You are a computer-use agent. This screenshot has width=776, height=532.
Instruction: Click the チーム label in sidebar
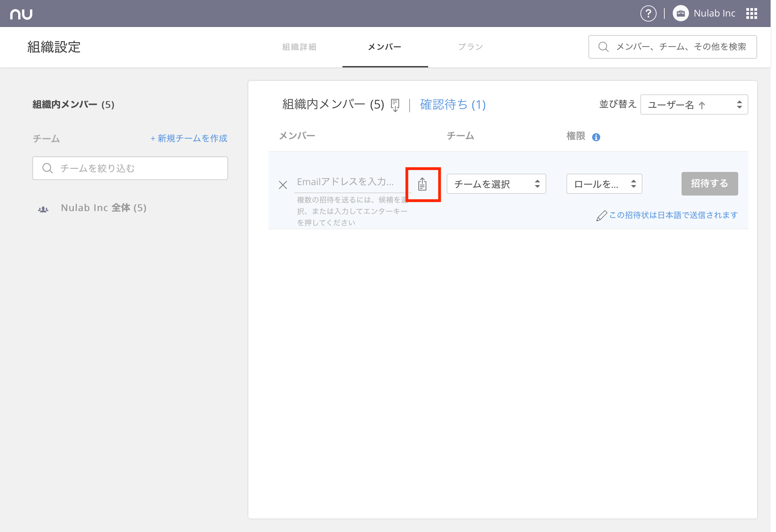click(46, 139)
